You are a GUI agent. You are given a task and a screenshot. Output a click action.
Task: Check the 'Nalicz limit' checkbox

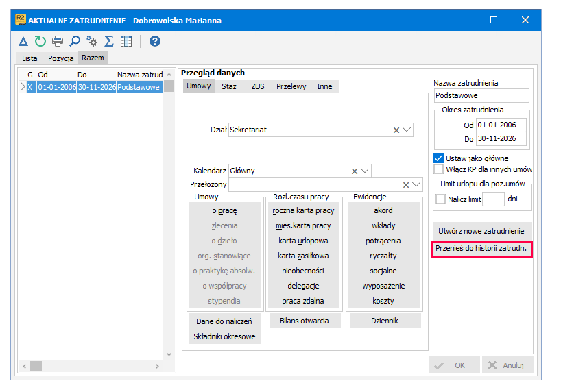click(x=440, y=199)
